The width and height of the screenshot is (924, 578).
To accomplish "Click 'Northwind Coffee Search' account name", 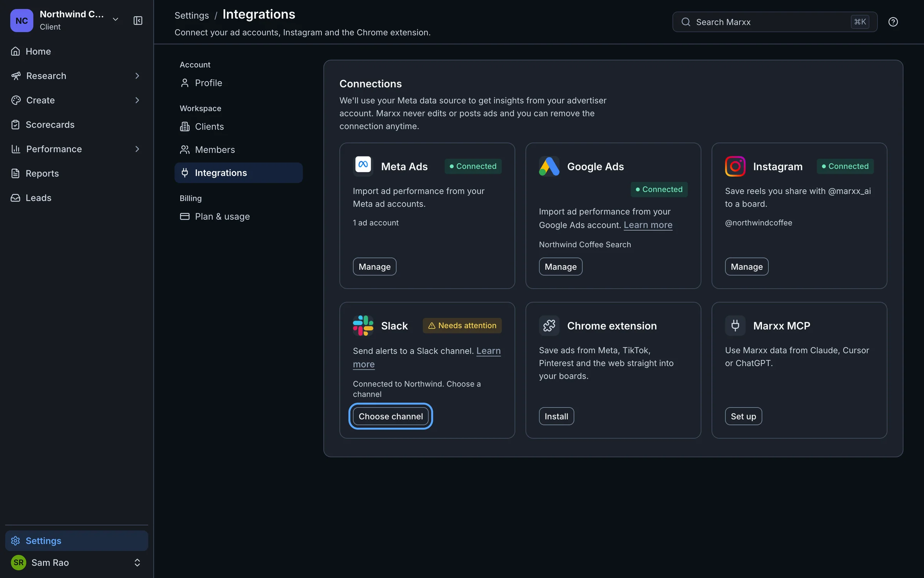I will click(x=585, y=244).
